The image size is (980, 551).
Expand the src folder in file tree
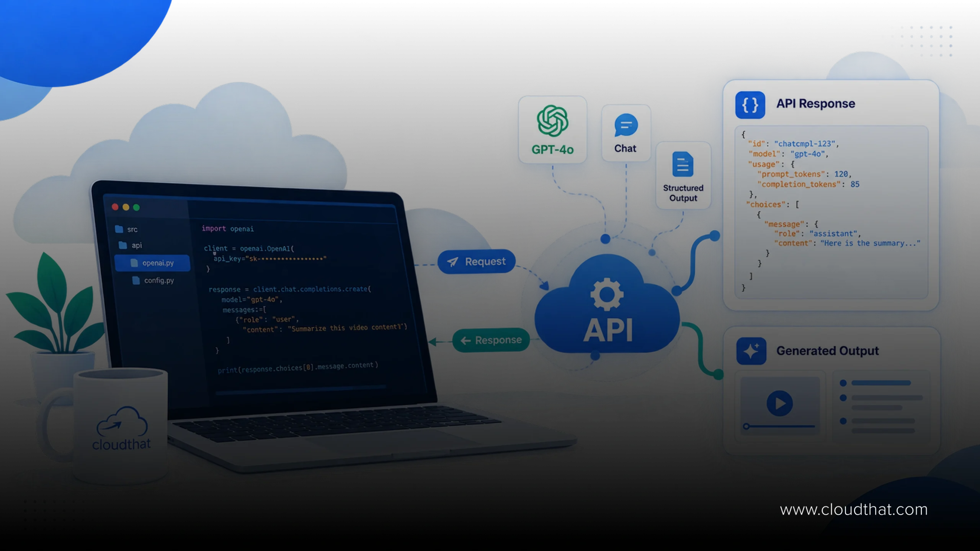click(x=127, y=229)
